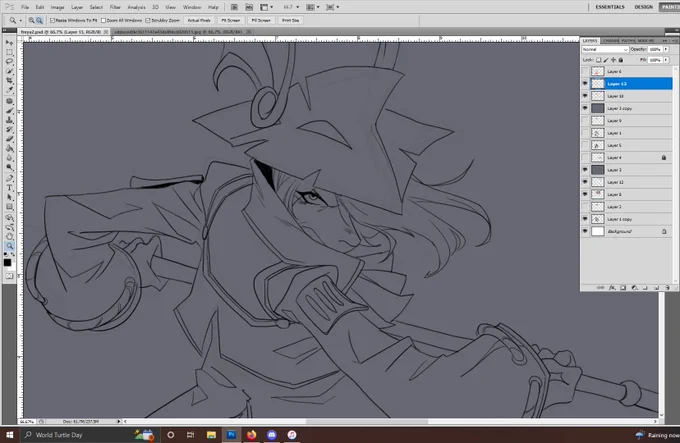
Task: Select the Horizontal Type tool
Action: click(9, 188)
